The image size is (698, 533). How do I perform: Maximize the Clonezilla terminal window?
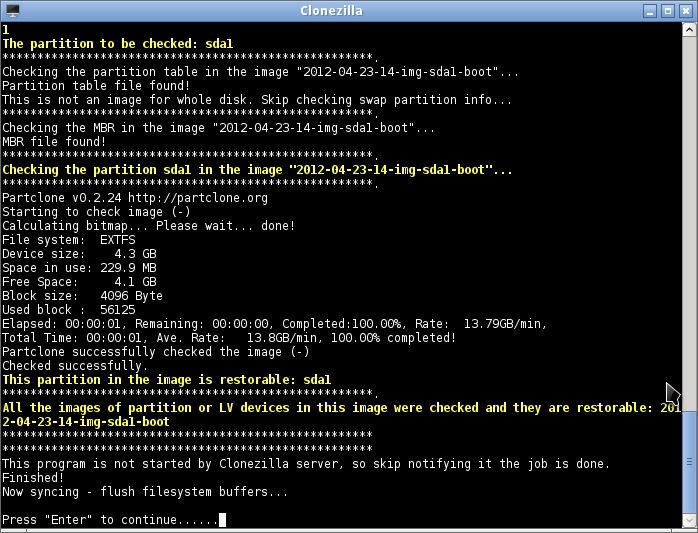pos(668,10)
